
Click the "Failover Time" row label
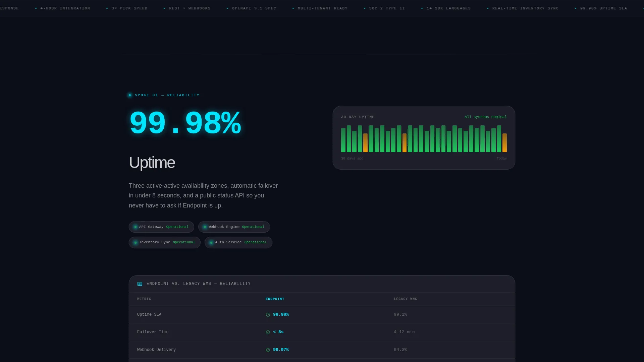click(153, 332)
